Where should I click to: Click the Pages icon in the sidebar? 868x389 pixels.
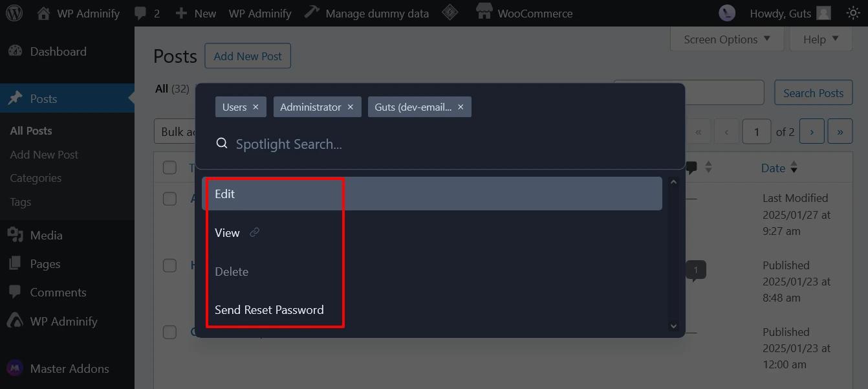click(14, 263)
